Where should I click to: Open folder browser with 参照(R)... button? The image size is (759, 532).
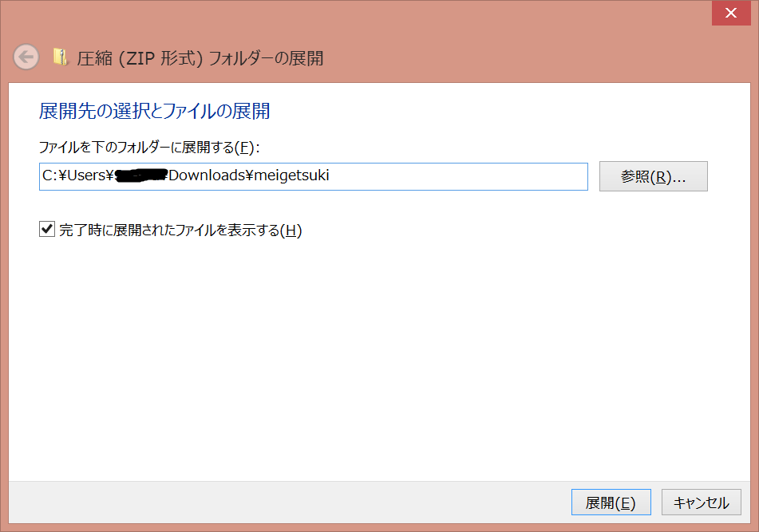pyautogui.click(x=654, y=176)
